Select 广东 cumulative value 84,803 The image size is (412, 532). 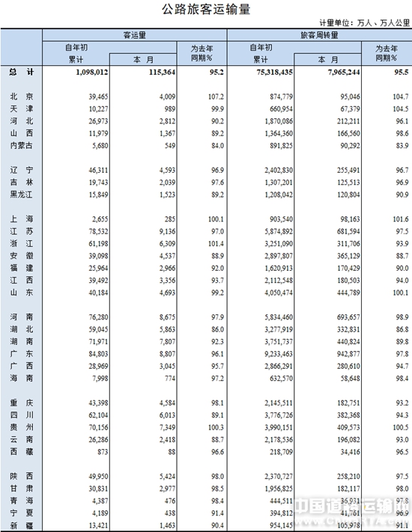(x=98, y=354)
